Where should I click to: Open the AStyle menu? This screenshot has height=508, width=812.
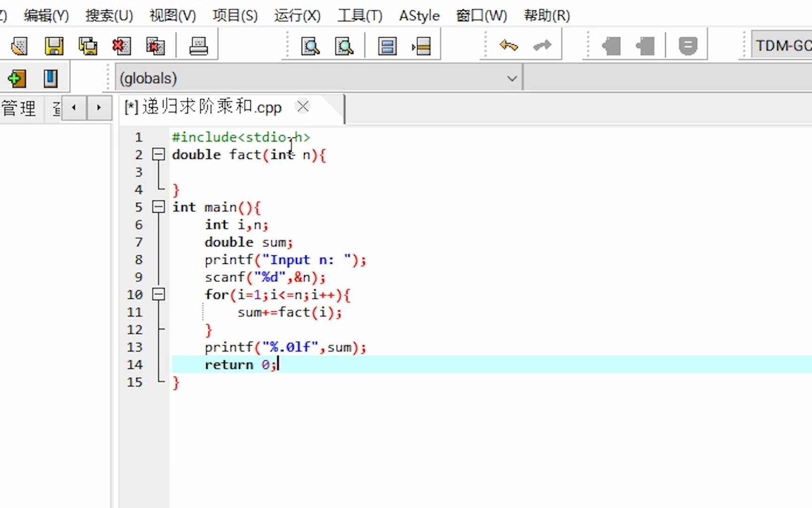coord(419,16)
